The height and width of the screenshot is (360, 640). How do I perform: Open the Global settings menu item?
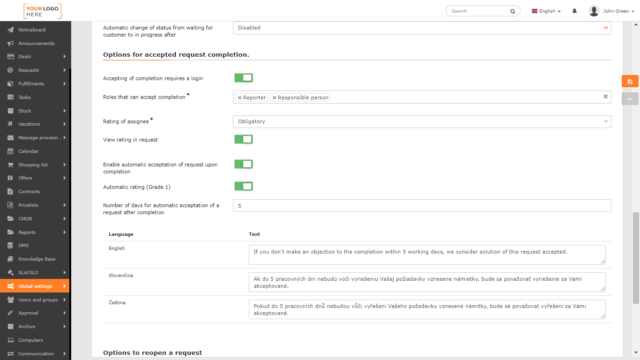point(35,286)
